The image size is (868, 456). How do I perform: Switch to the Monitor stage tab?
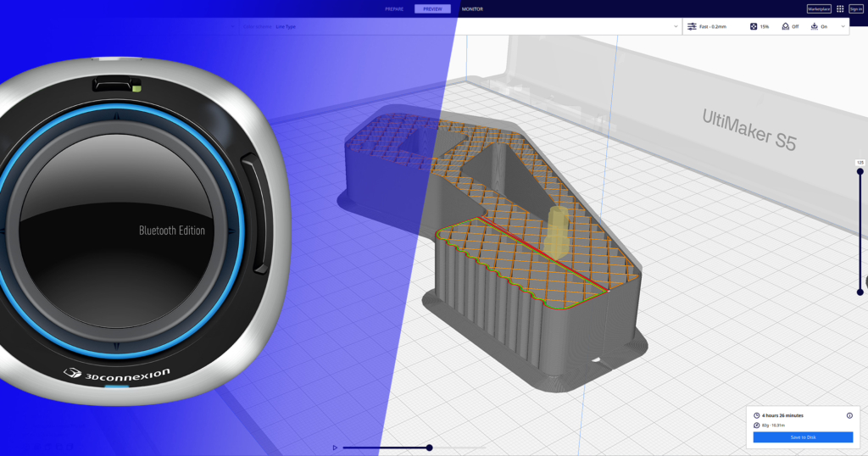click(472, 8)
